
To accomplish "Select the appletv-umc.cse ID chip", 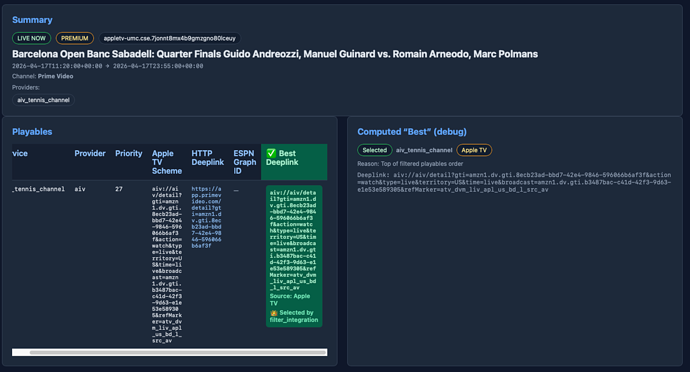I will [169, 38].
